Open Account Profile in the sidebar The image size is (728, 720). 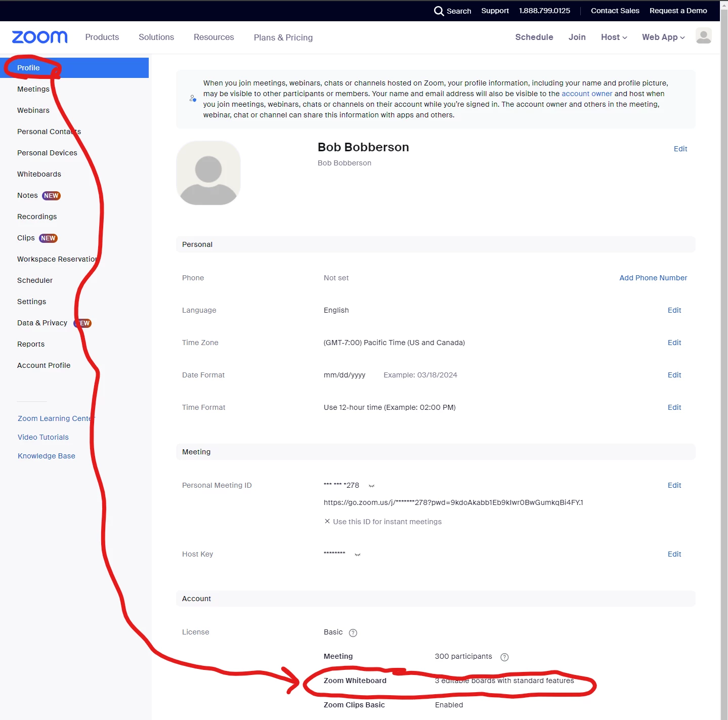(x=44, y=365)
